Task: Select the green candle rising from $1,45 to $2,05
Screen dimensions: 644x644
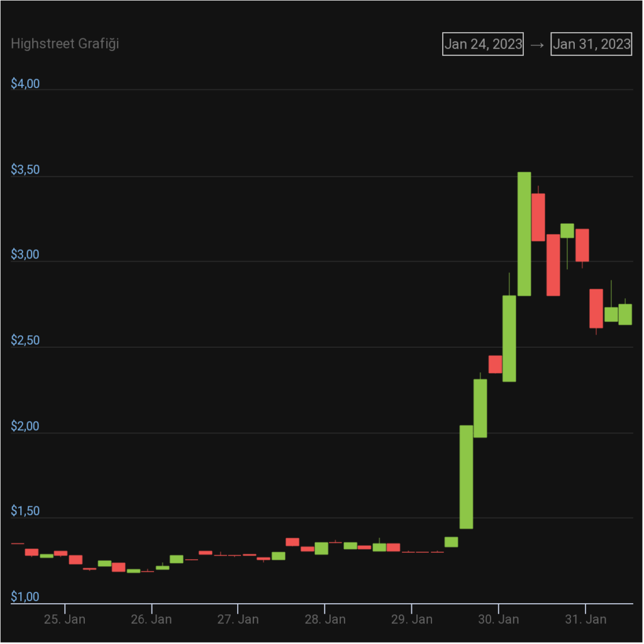Action: click(x=466, y=477)
